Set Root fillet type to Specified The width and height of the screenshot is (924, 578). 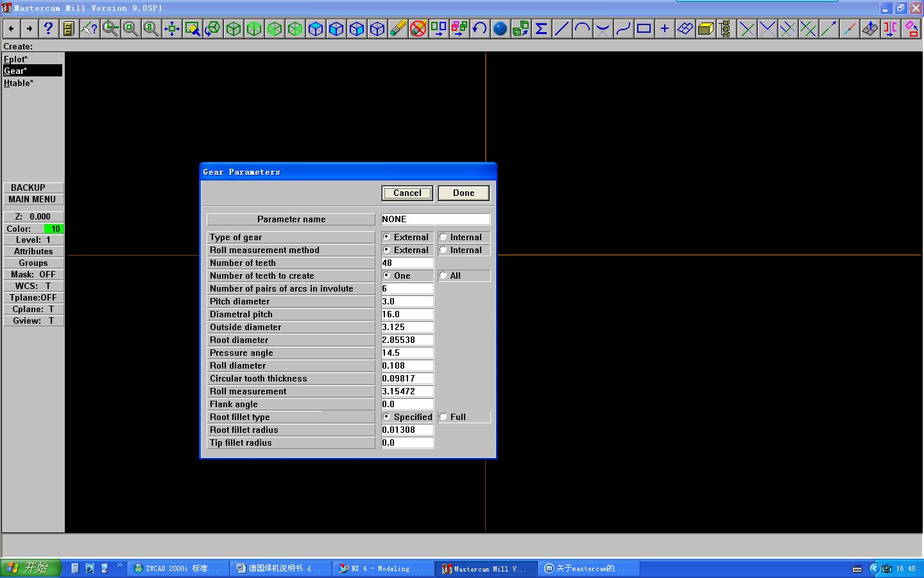point(386,417)
